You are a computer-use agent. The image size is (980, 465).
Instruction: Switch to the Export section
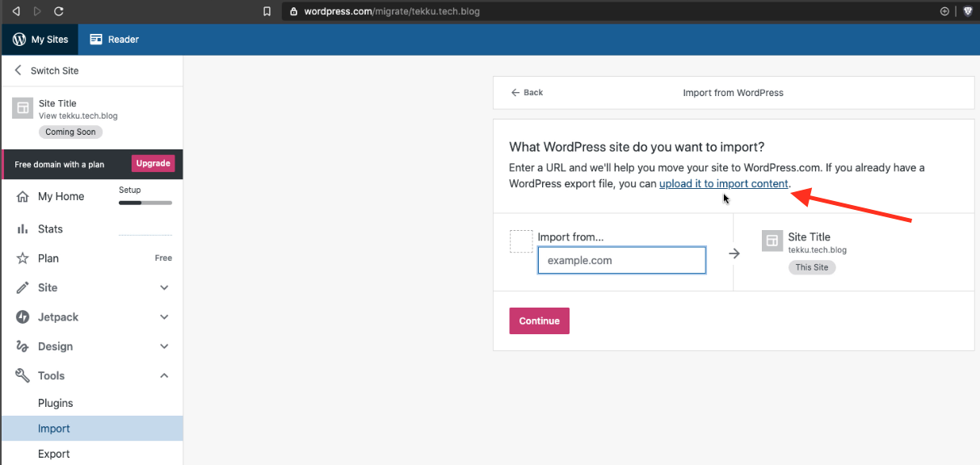(53, 454)
